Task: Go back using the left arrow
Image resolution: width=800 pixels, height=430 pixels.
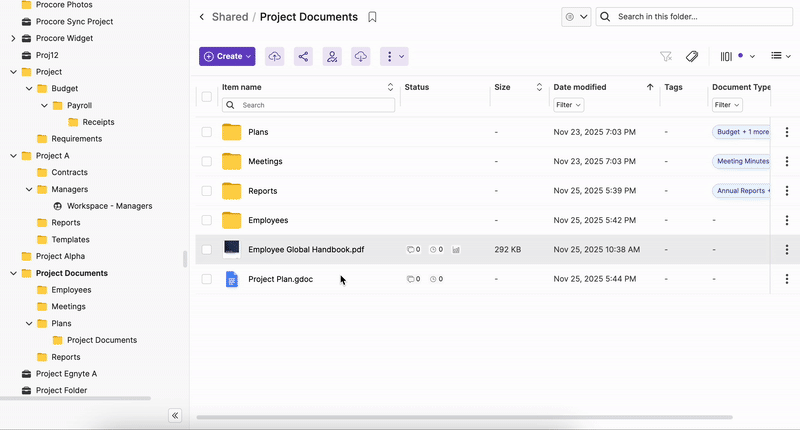Action: click(202, 17)
